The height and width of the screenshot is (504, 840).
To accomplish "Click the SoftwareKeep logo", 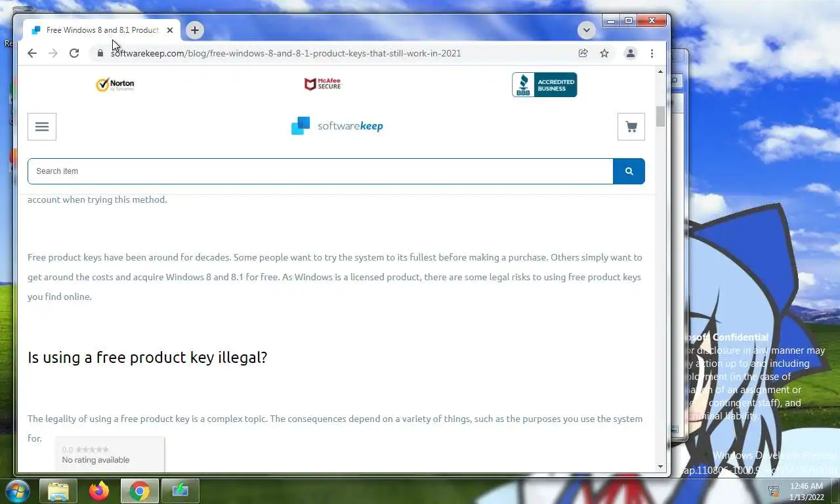I will 337,126.
